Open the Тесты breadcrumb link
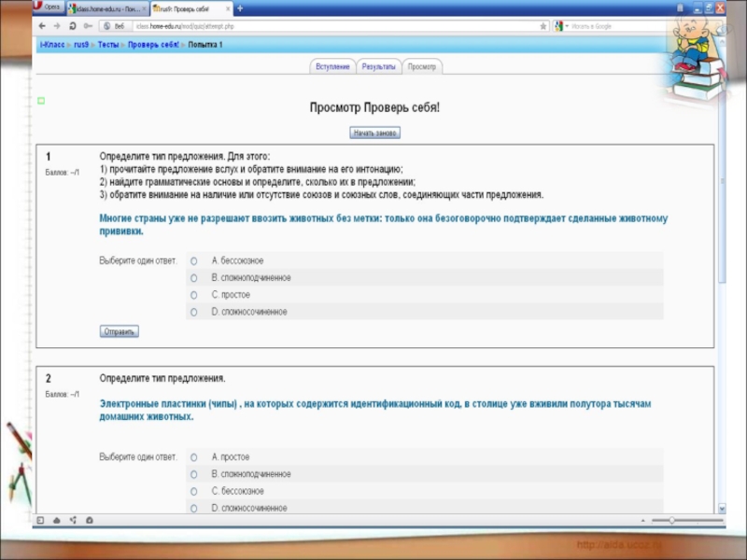The height and width of the screenshot is (560, 747). point(108,45)
